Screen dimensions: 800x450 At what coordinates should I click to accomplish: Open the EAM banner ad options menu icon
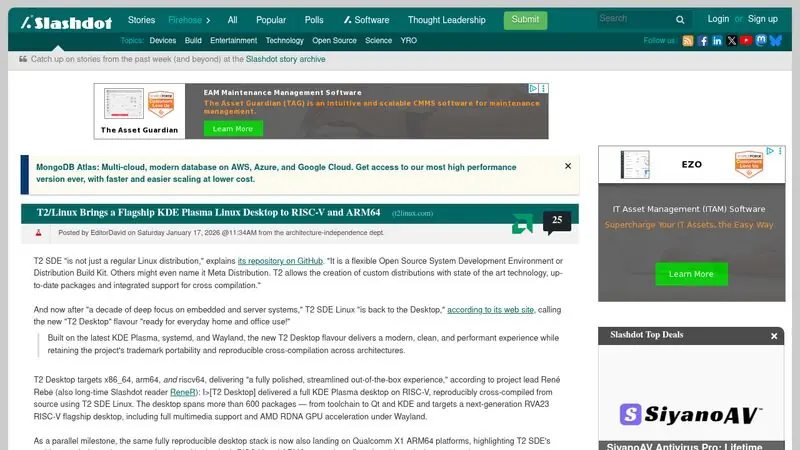[x=544, y=88]
